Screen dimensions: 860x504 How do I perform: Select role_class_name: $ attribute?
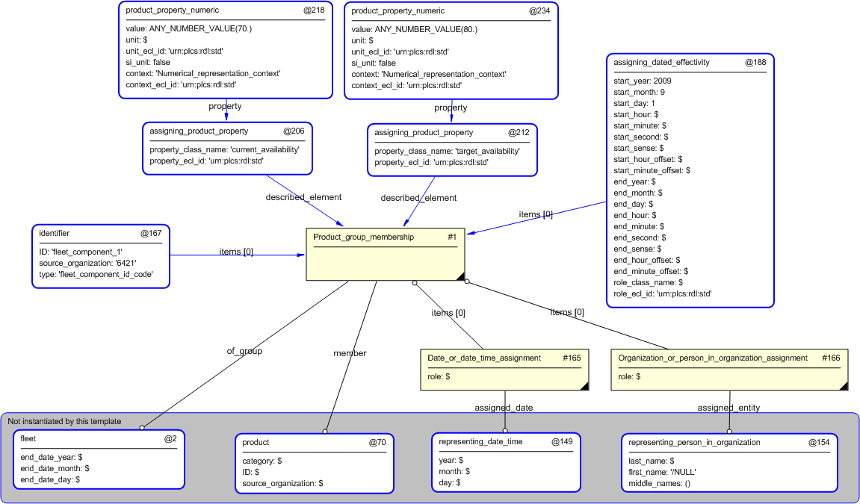[649, 283]
